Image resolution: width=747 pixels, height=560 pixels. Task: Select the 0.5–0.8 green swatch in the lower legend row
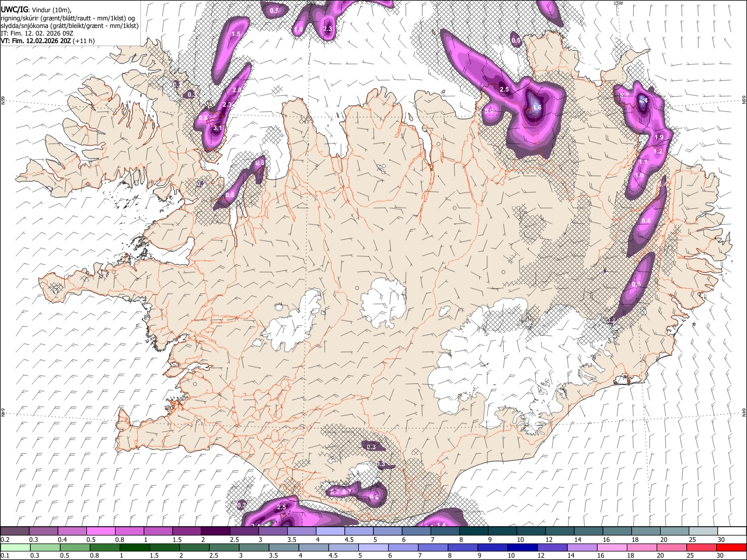coord(75,547)
